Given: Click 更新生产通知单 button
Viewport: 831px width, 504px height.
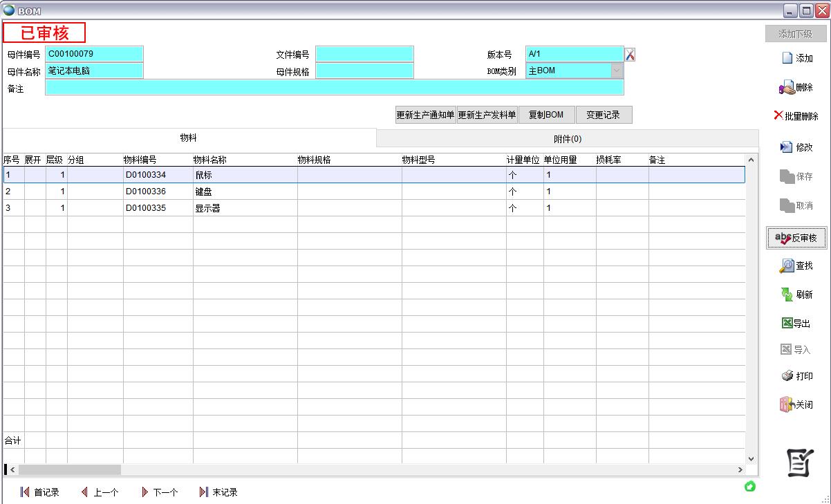Looking at the screenshot, I should coord(425,115).
